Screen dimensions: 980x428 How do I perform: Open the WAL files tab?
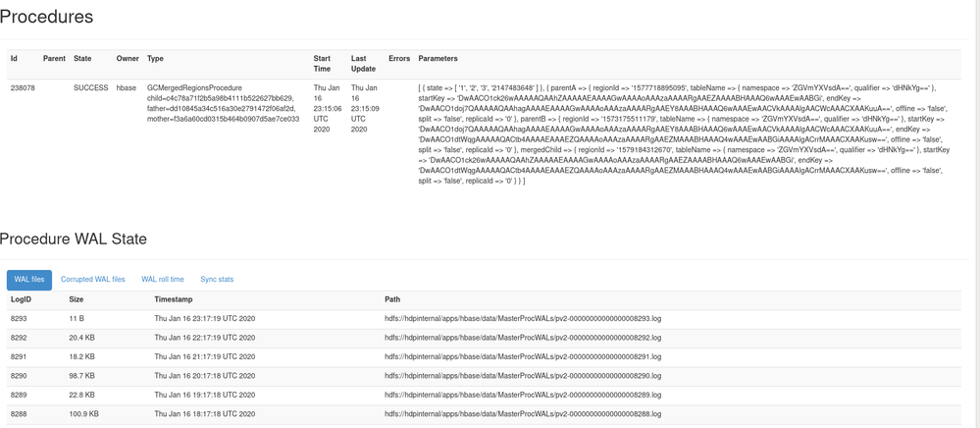coord(29,280)
